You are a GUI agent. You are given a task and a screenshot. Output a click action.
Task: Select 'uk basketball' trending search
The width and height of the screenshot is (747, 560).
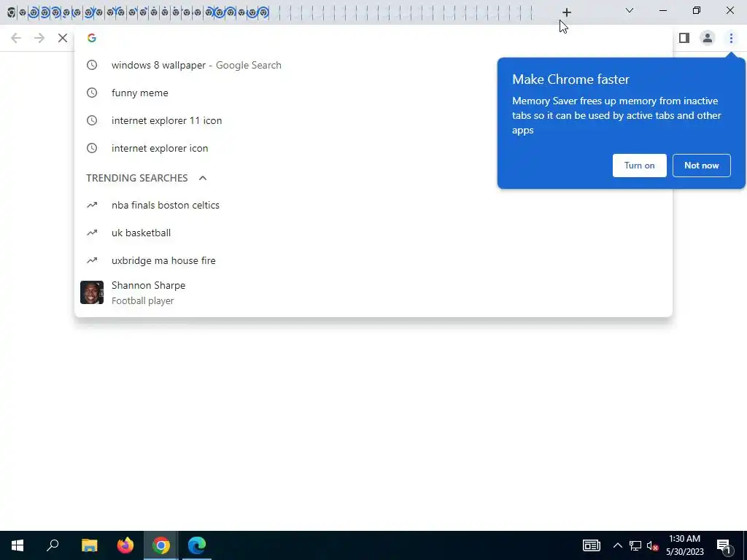point(373,233)
